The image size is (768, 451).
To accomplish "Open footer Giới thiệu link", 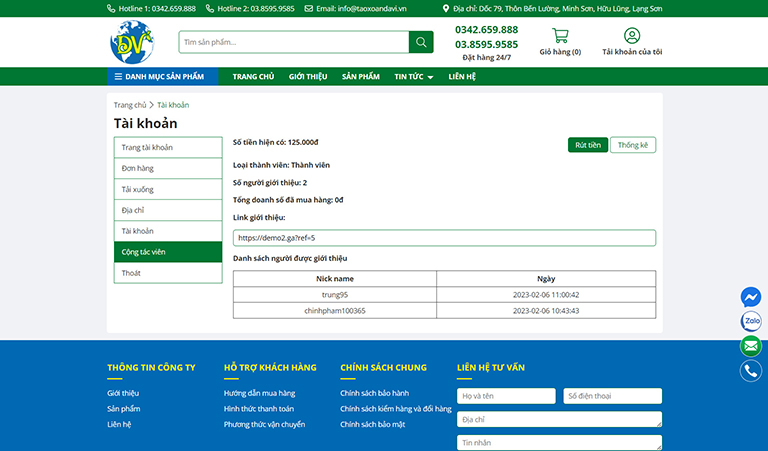I will pyautogui.click(x=123, y=393).
